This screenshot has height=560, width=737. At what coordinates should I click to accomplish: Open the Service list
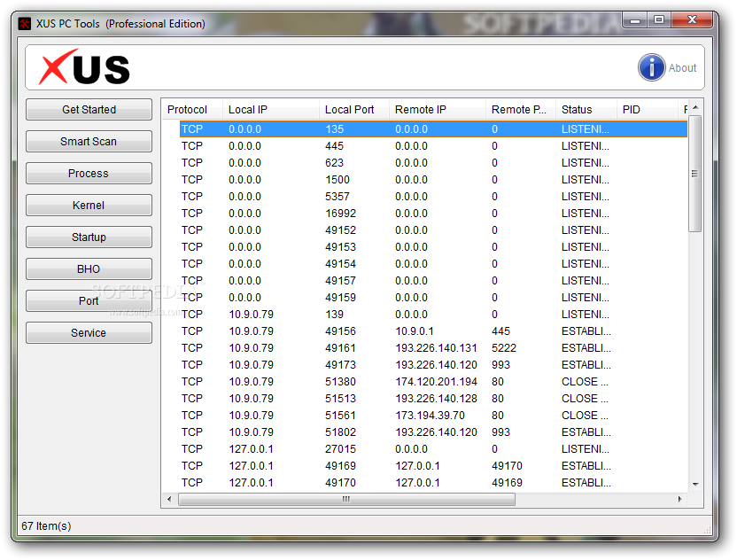coord(89,333)
